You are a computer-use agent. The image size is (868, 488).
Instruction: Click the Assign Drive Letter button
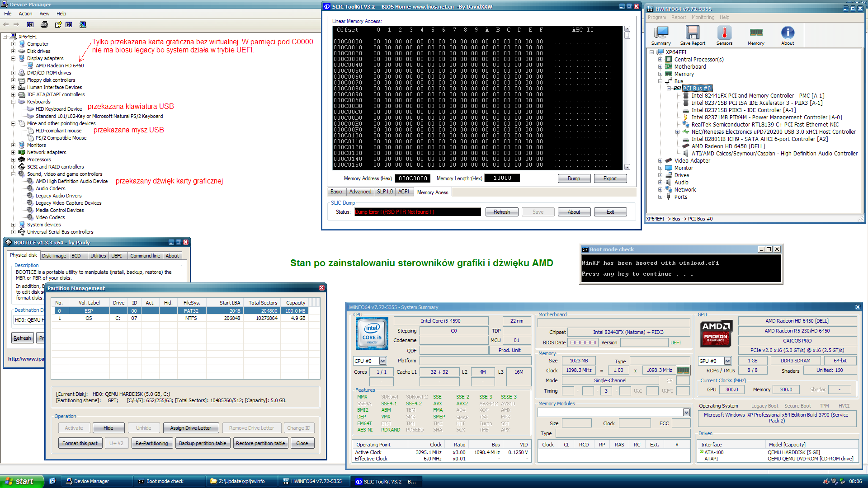(x=191, y=428)
